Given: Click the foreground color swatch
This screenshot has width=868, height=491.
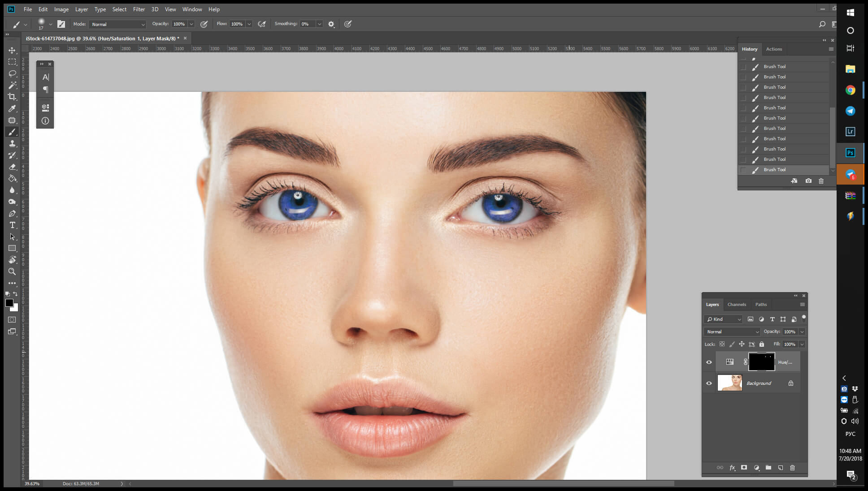Looking at the screenshot, I should click(x=9, y=303).
